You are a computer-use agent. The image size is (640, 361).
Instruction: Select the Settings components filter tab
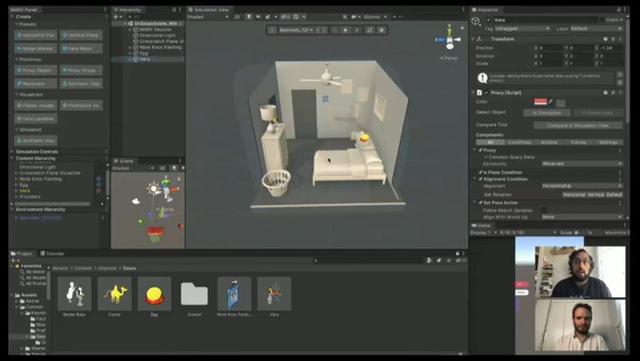608,142
